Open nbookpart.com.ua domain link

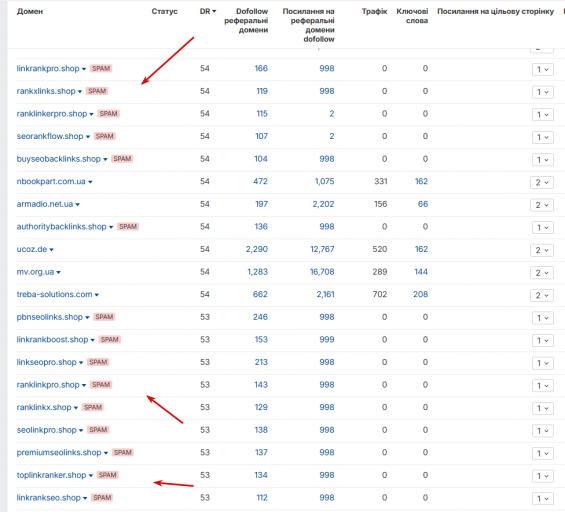pyautogui.click(x=51, y=181)
